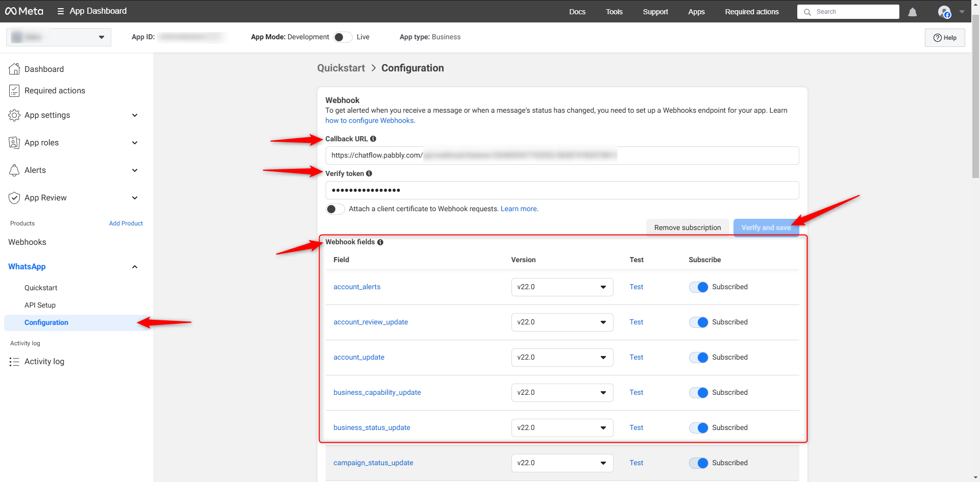Toggle the client certificate attachment switch

pos(335,209)
